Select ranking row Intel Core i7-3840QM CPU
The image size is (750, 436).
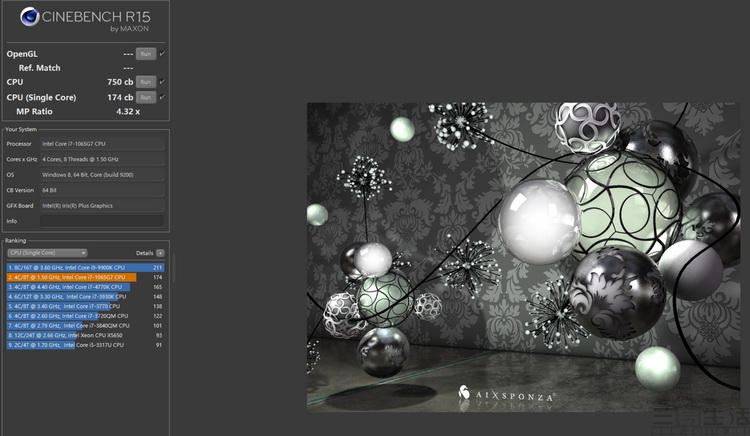click(85, 326)
